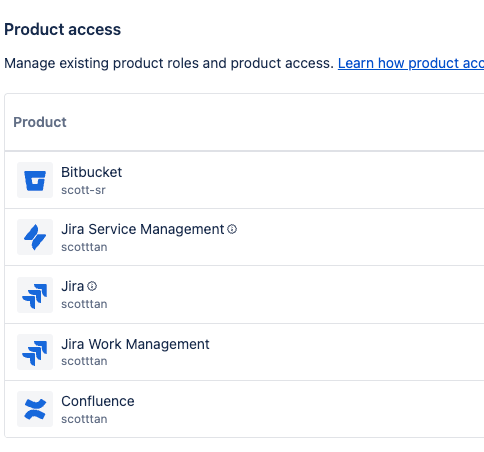The image size is (484, 452).
Task: Click the Product column header
Action: coord(40,122)
